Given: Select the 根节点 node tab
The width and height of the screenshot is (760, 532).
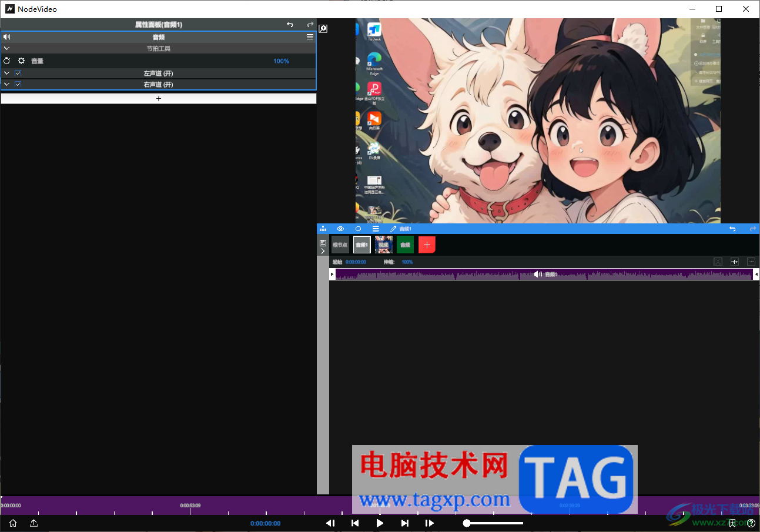Looking at the screenshot, I should coord(340,245).
